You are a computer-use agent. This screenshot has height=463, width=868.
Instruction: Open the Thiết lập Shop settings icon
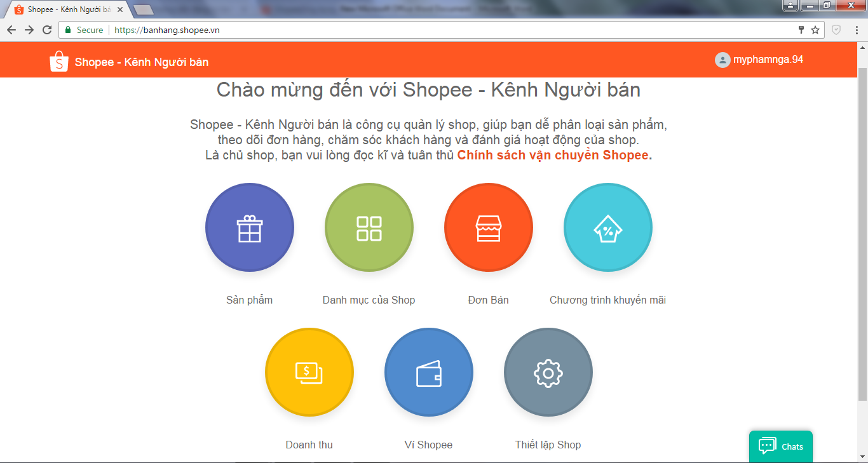pos(548,372)
